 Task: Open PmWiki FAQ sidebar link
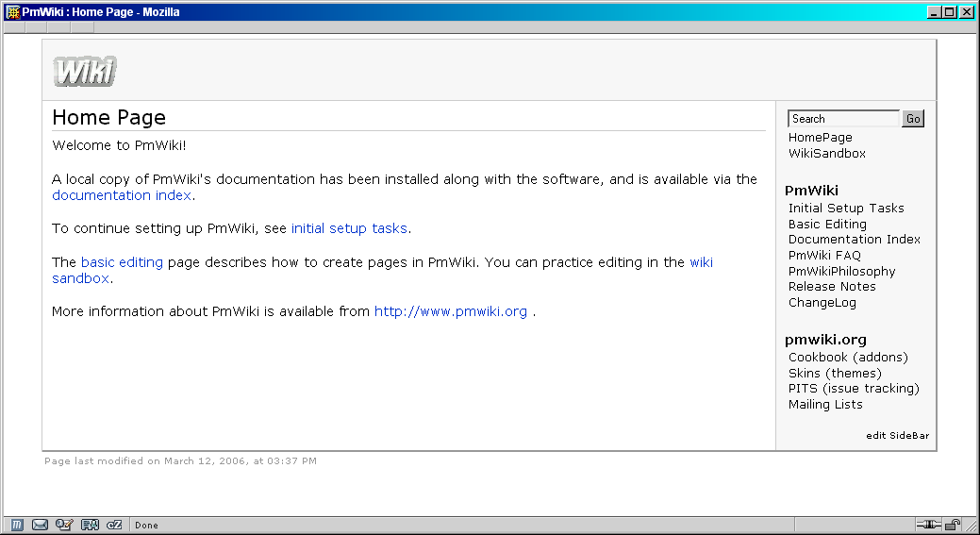click(824, 255)
